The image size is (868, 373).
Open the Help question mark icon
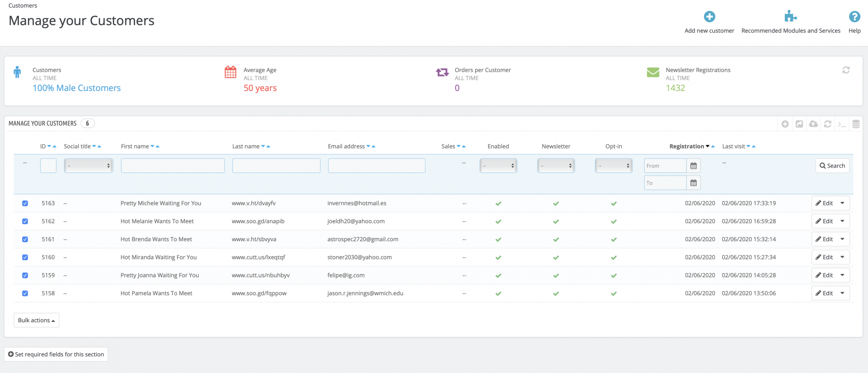[x=854, y=17]
